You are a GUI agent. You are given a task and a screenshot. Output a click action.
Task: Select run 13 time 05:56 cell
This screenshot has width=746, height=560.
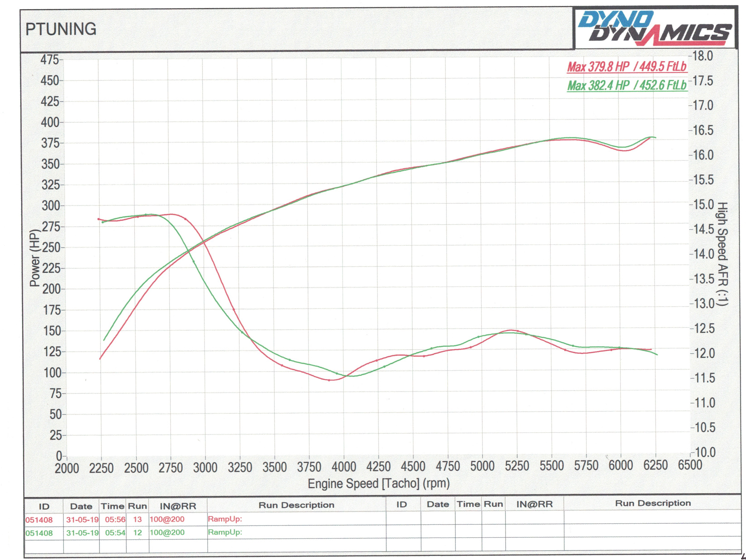tap(115, 520)
